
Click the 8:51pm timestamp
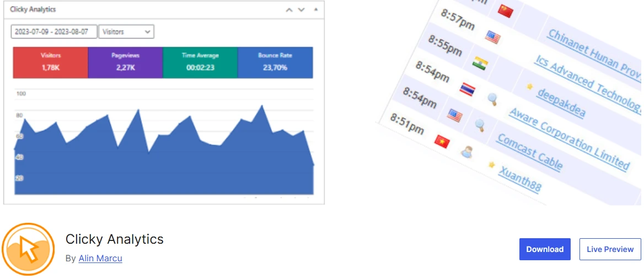(x=406, y=124)
